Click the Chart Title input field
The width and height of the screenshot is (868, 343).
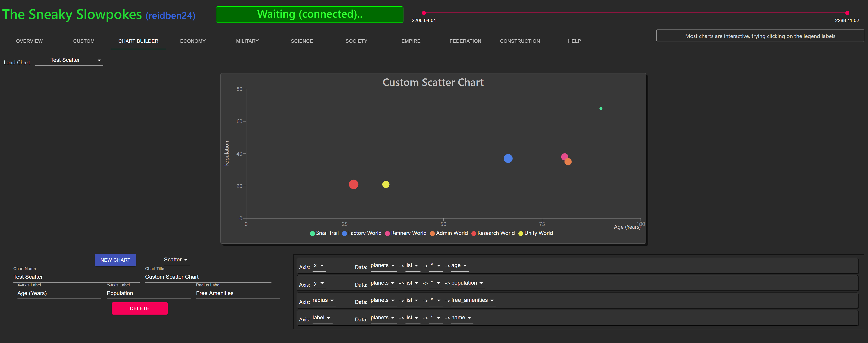coord(208,277)
